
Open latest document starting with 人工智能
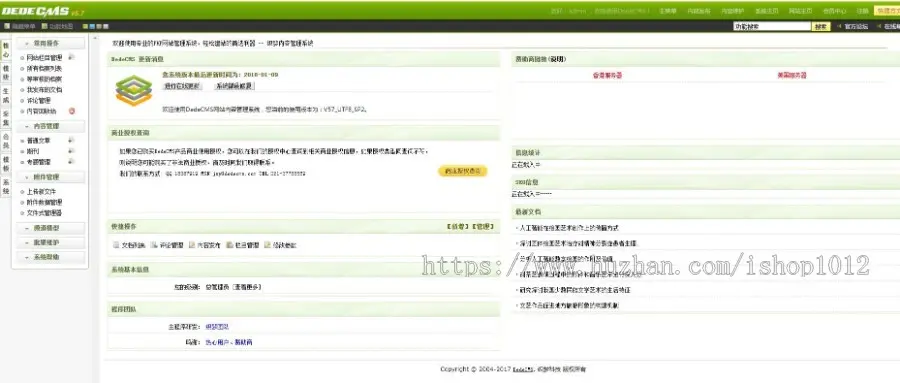click(x=568, y=228)
